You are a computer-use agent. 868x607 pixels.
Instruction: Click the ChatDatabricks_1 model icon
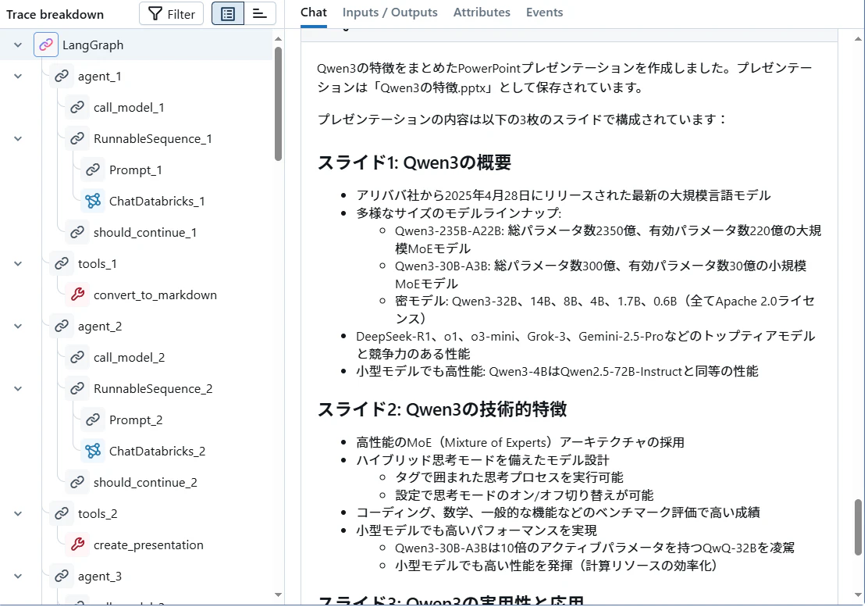(92, 201)
